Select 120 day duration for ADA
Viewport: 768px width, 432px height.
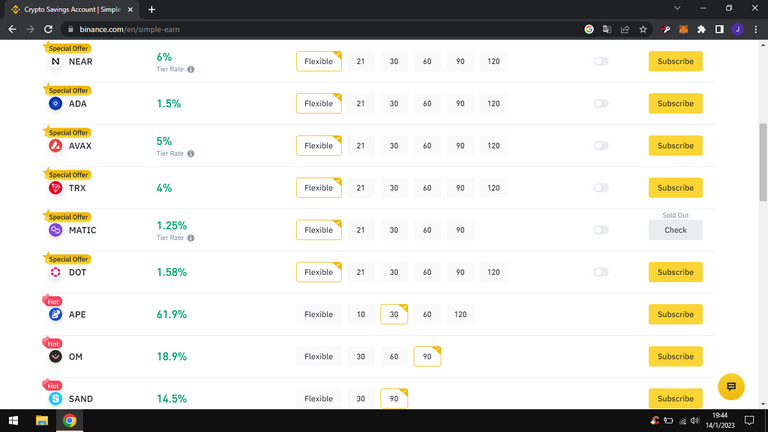tap(493, 104)
